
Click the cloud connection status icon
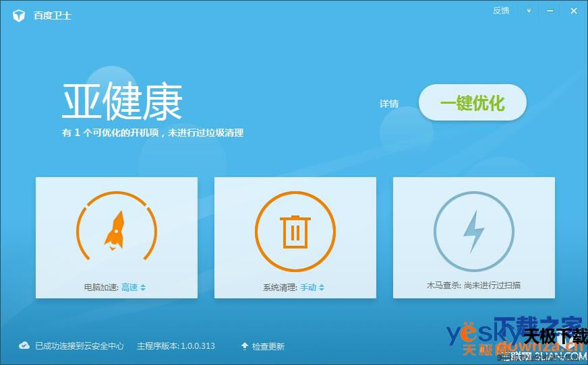click(24, 345)
